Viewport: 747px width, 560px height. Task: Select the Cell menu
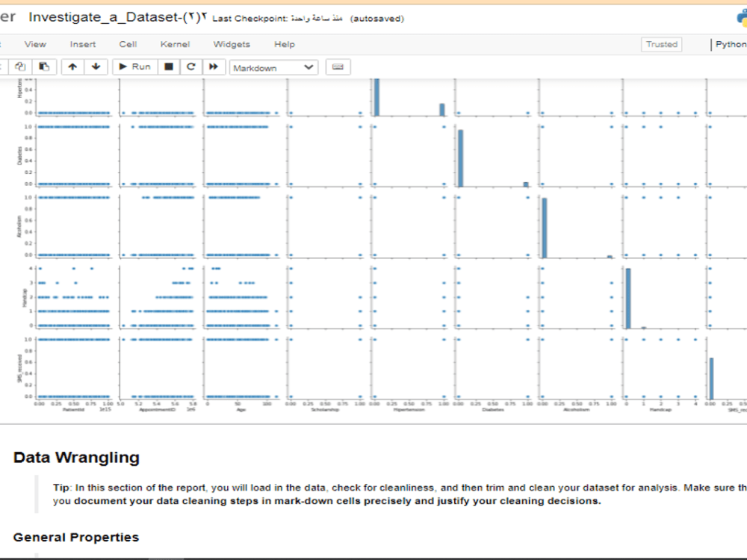127,44
